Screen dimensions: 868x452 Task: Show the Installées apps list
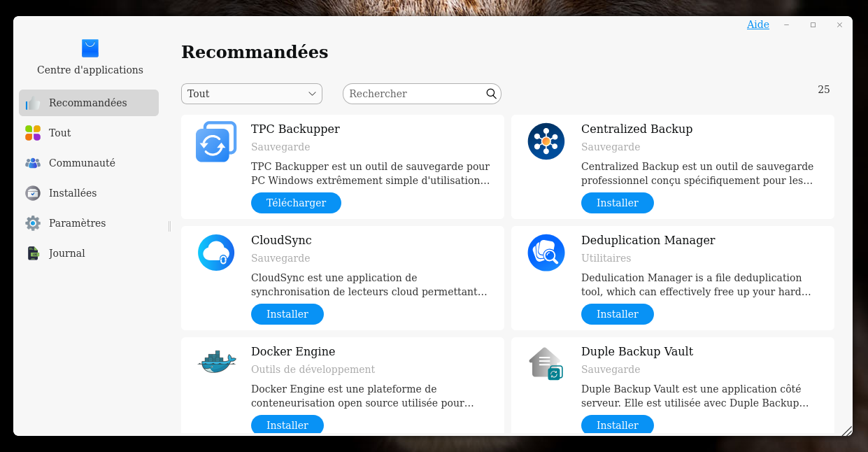coord(73,193)
